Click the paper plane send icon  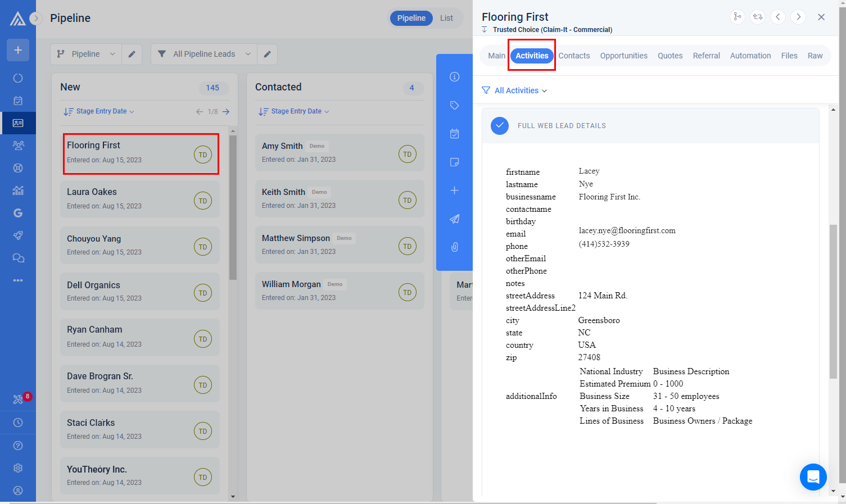[455, 219]
